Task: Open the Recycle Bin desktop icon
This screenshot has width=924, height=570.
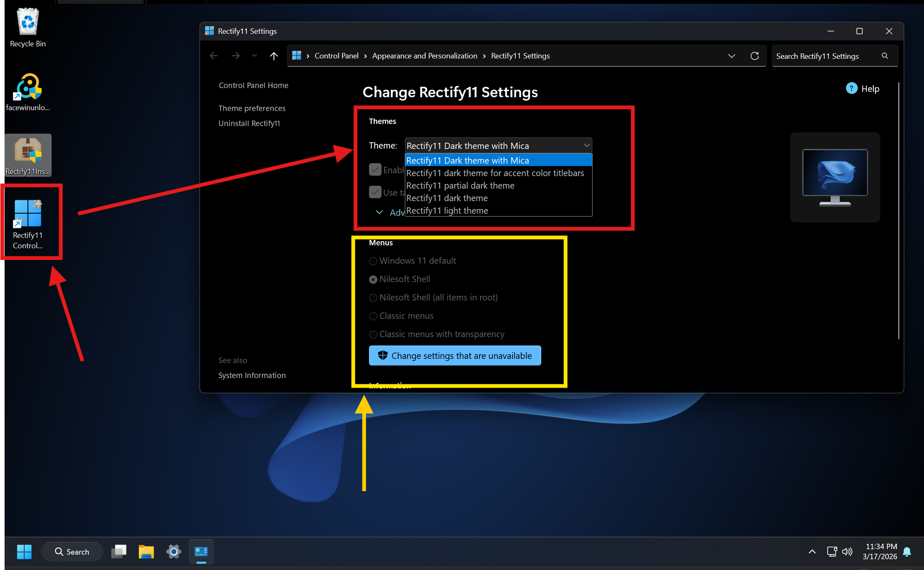Action: [28, 28]
